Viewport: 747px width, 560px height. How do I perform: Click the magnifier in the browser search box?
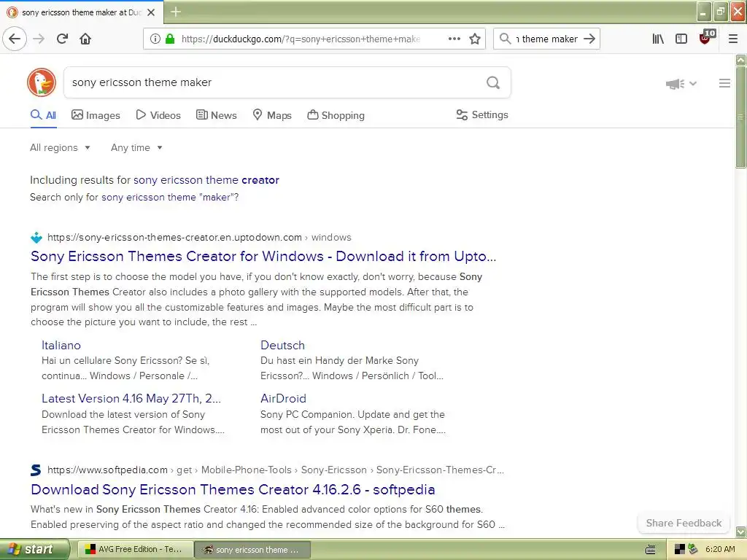[x=505, y=39]
